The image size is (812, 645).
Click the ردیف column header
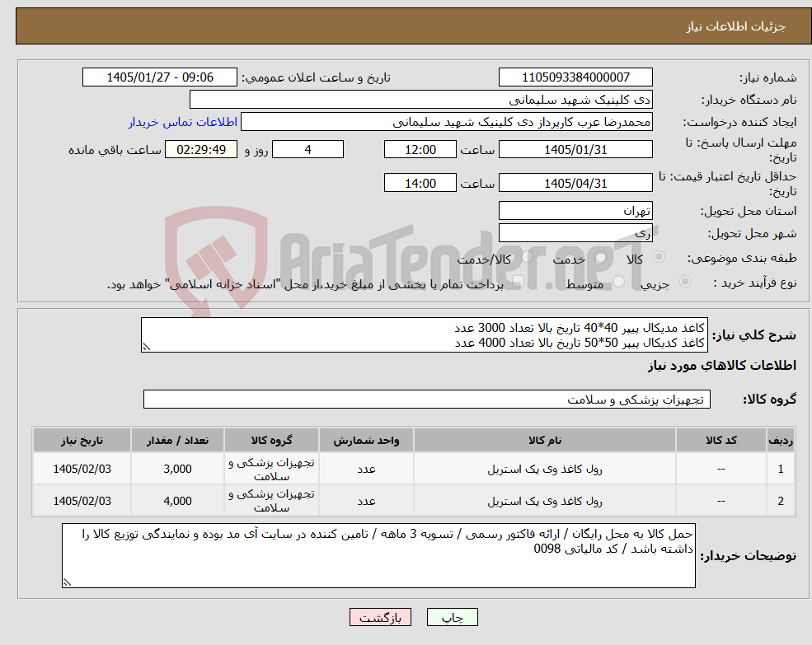point(781,440)
